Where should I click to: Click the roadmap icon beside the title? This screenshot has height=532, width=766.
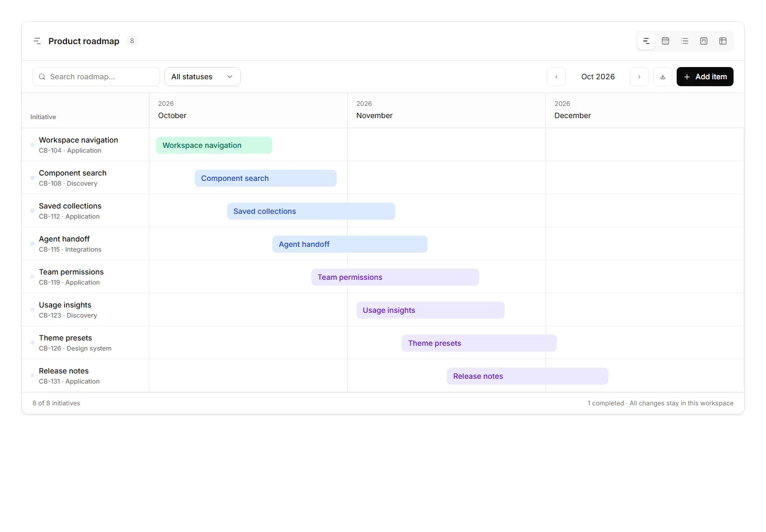click(37, 41)
